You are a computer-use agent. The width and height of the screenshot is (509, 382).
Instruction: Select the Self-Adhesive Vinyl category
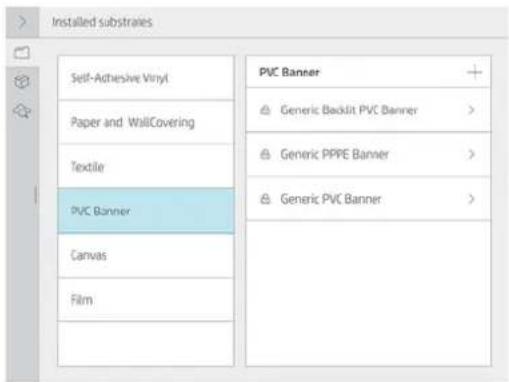pos(146,78)
